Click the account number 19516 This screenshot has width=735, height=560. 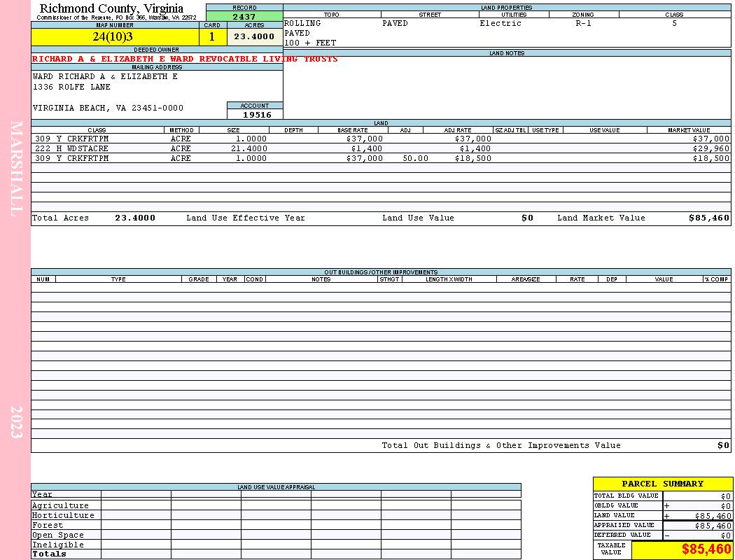coord(257,114)
